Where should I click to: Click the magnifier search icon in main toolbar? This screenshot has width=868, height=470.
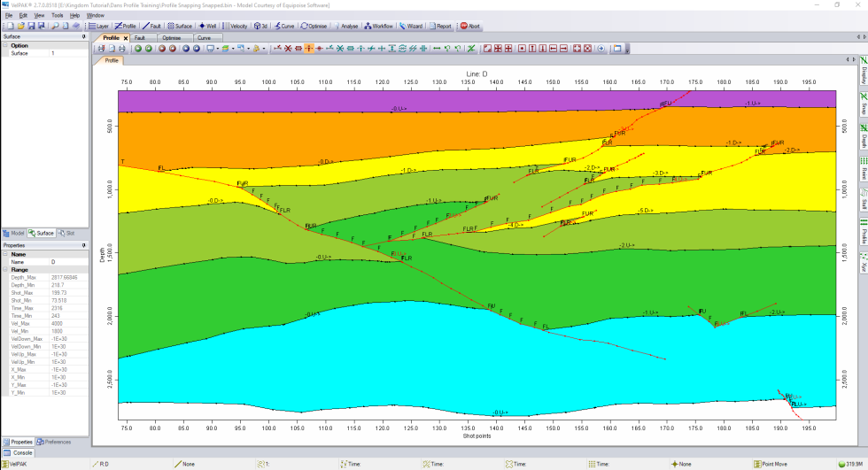point(55,26)
